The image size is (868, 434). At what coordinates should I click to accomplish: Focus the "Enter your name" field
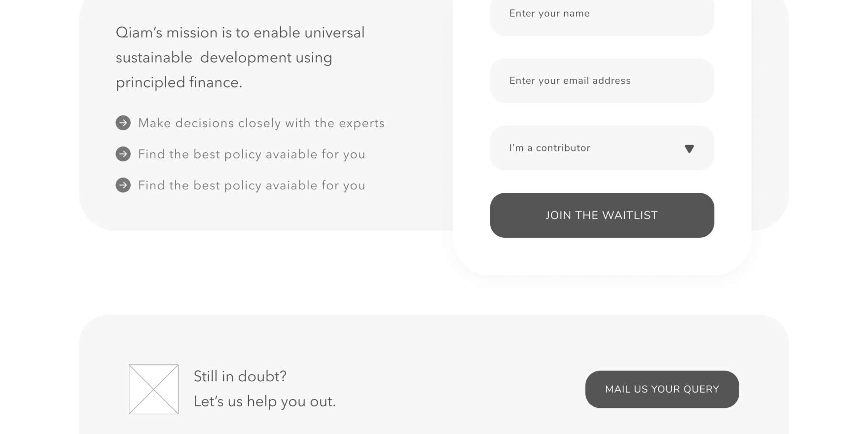point(601,14)
